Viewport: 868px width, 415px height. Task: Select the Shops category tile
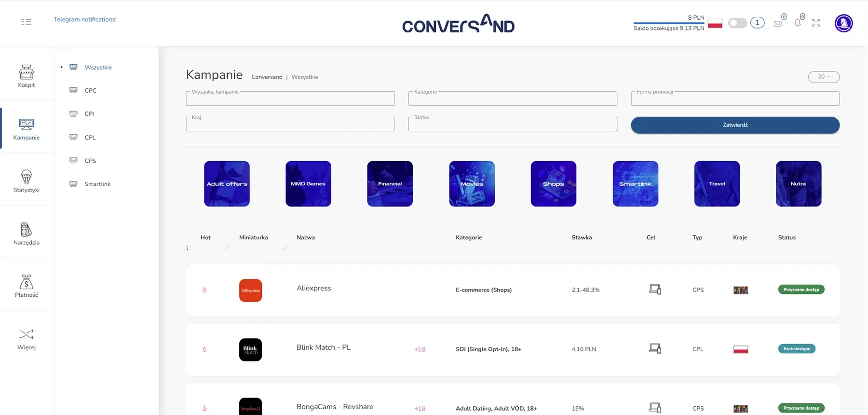click(554, 184)
